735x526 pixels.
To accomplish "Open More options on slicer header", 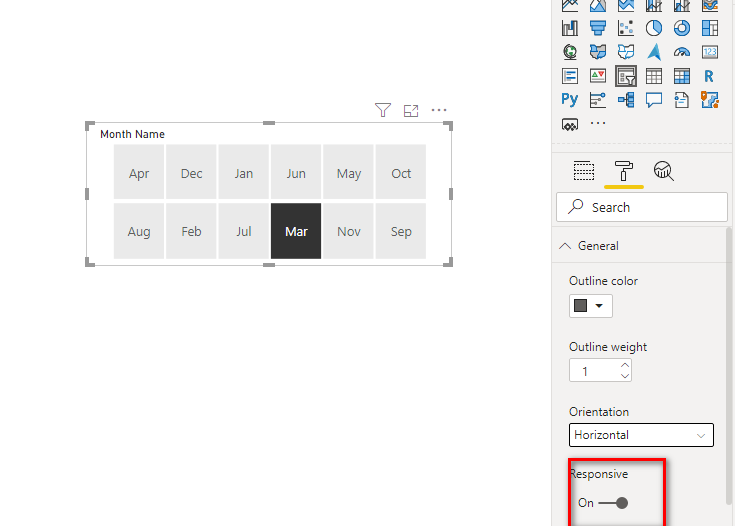I will coord(439,110).
